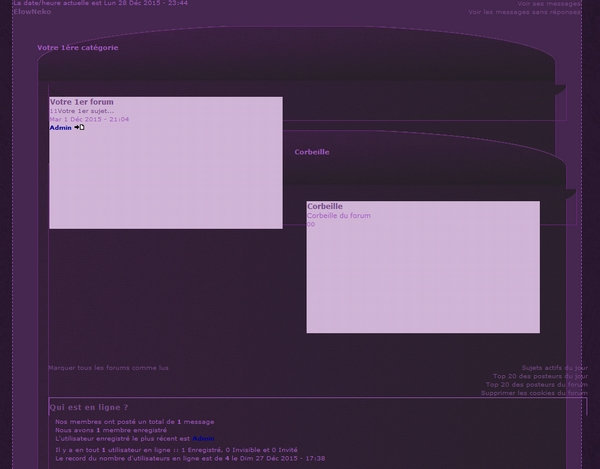Select the 'Mar 1 Déc 2015 - 21:04' date text
600x469 pixels.
(x=89, y=119)
